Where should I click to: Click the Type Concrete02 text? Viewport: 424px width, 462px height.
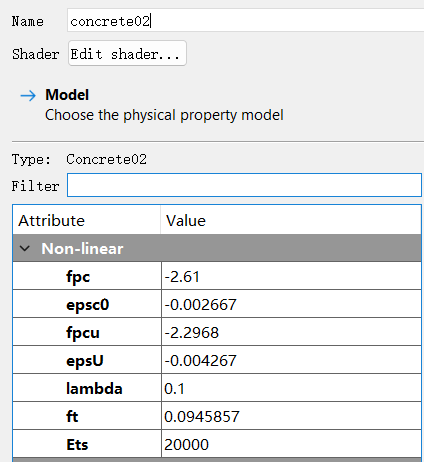tap(106, 159)
